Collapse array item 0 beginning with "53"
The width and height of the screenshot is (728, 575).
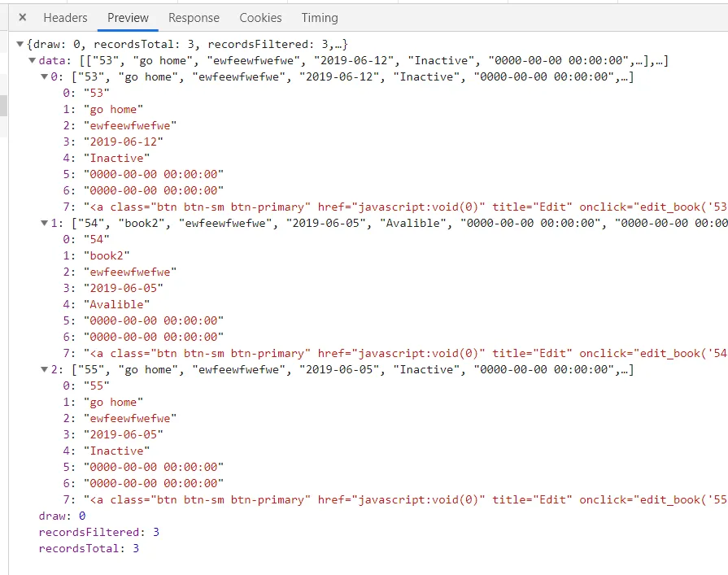[44, 76]
